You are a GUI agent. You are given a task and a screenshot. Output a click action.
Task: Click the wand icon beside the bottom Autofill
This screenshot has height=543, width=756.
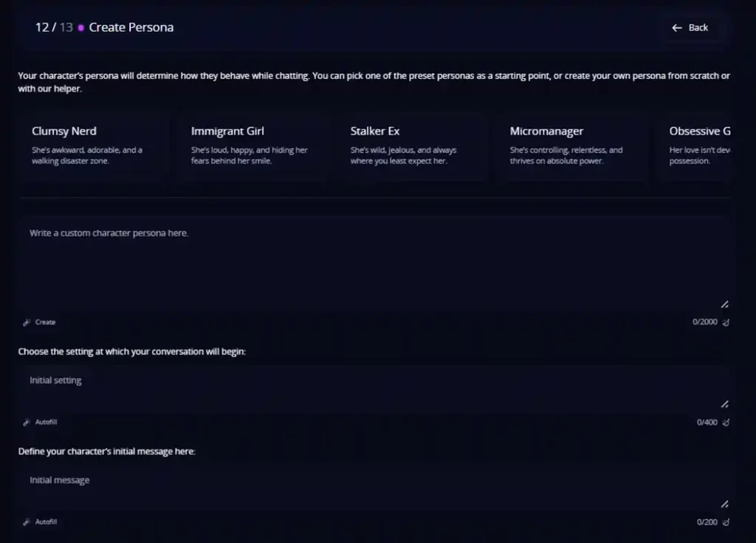(x=27, y=522)
